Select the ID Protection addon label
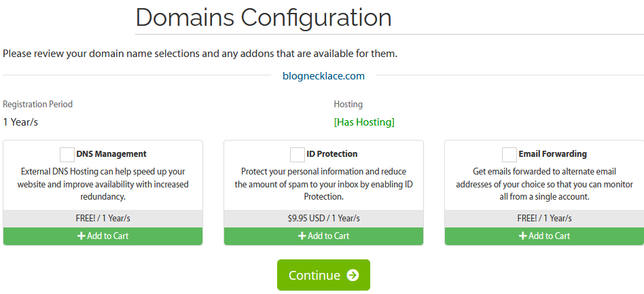 point(332,154)
